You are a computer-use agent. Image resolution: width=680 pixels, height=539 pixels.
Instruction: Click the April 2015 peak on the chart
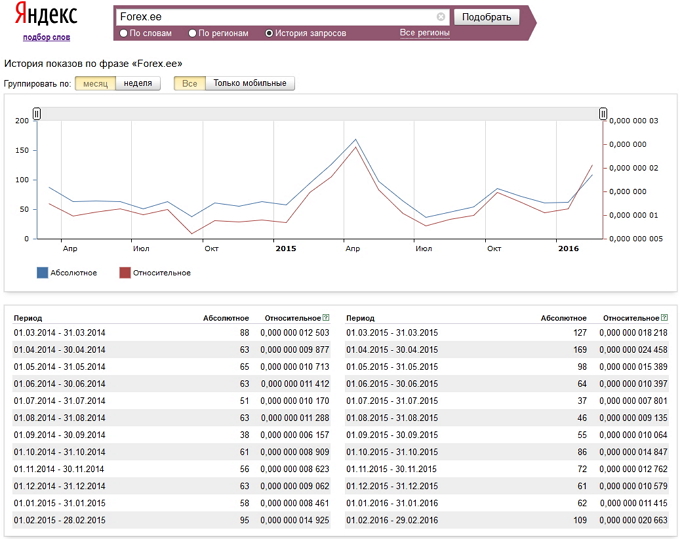coord(356,140)
